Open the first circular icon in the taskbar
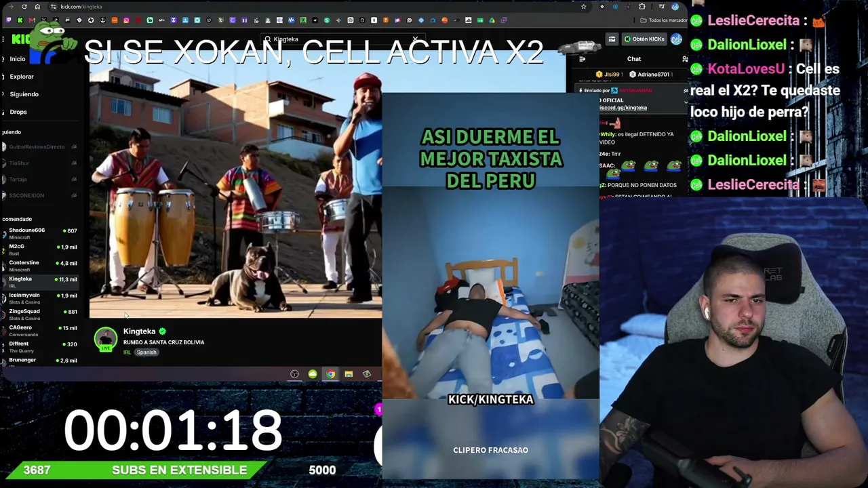 [x=294, y=374]
